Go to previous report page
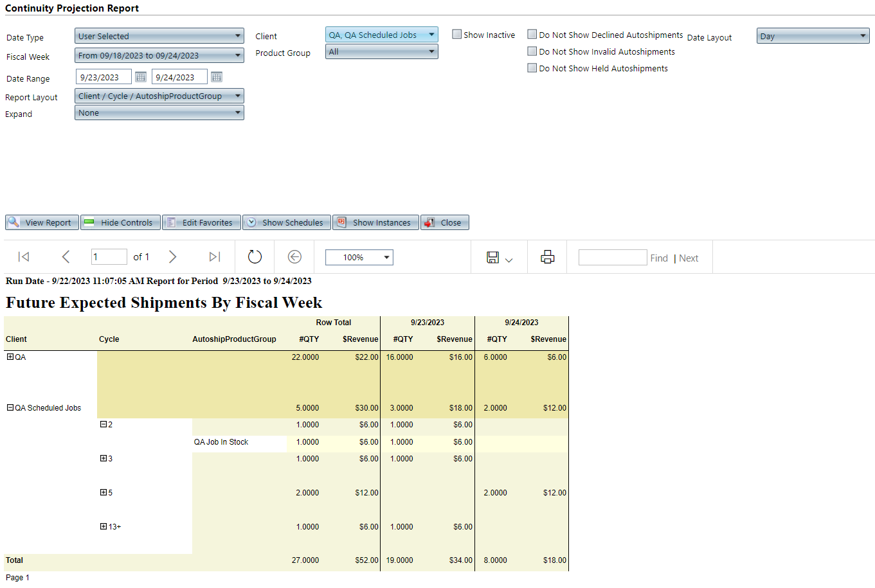 66,257
